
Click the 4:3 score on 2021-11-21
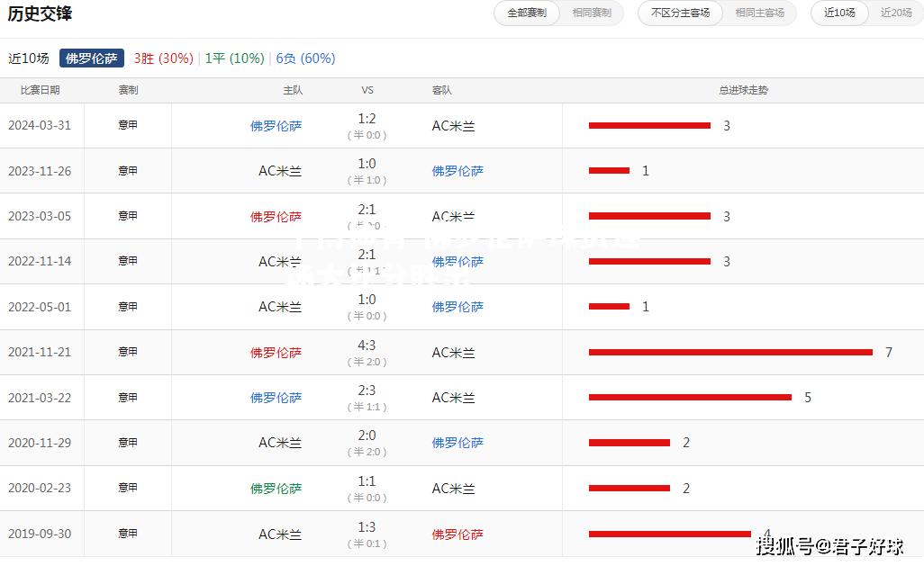pos(367,346)
